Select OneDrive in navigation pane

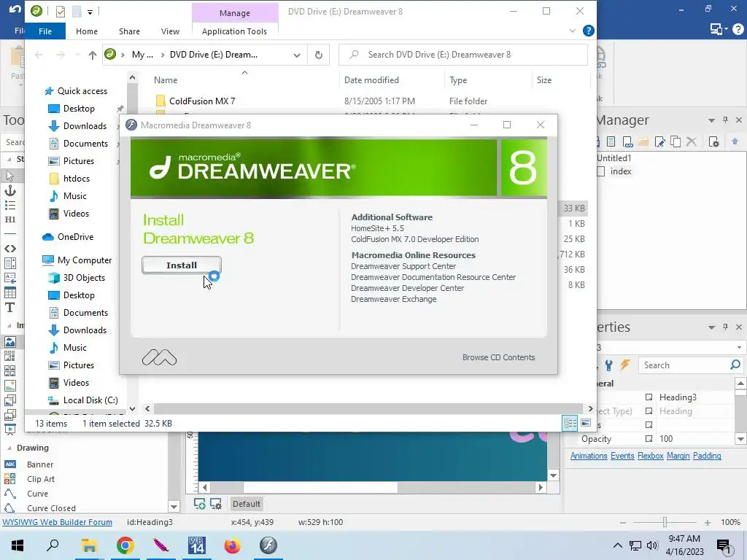point(75,237)
